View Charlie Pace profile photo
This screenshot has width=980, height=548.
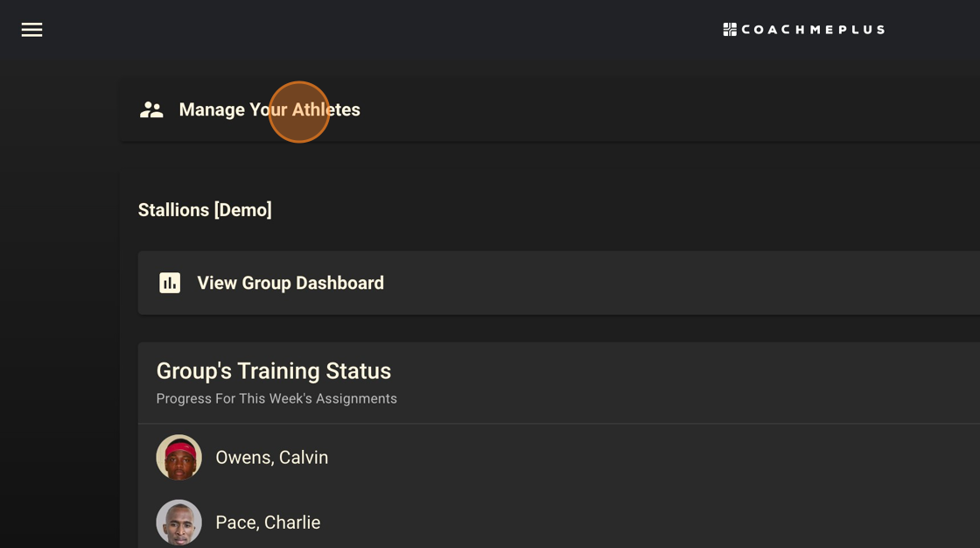click(178, 522)
